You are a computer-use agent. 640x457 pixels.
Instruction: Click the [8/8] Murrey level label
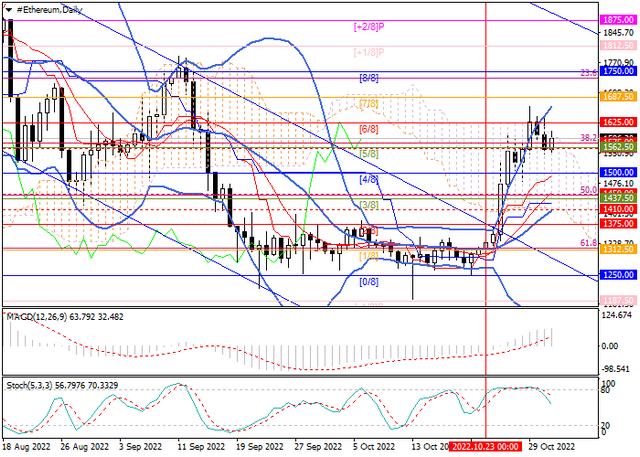pos(369,78)
